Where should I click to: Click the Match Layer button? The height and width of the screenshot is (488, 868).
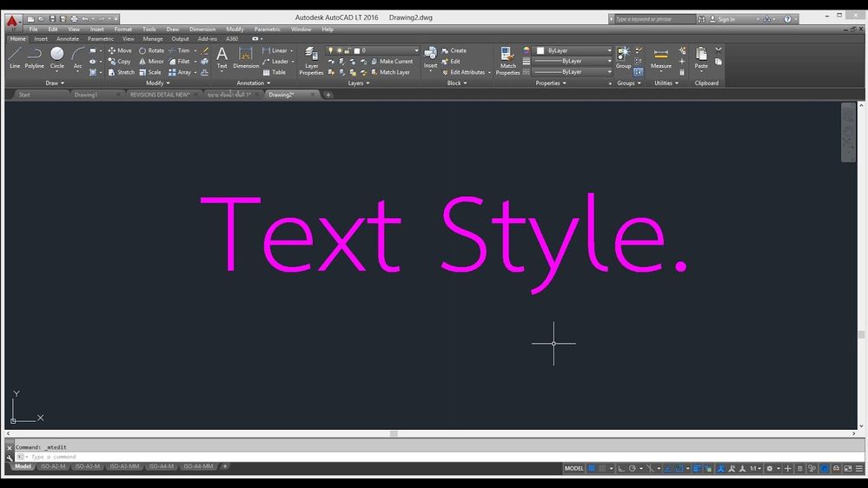tap(390, 72)
